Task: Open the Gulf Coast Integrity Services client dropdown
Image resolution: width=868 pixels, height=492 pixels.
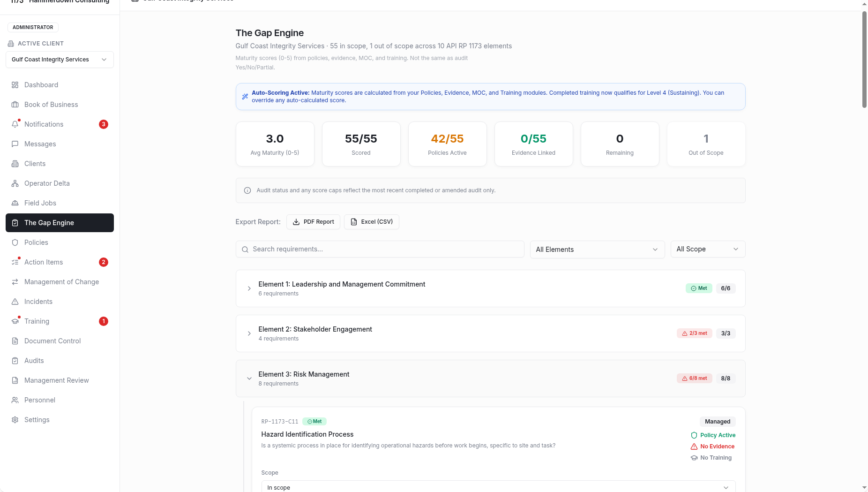Action: click(60, 60)
